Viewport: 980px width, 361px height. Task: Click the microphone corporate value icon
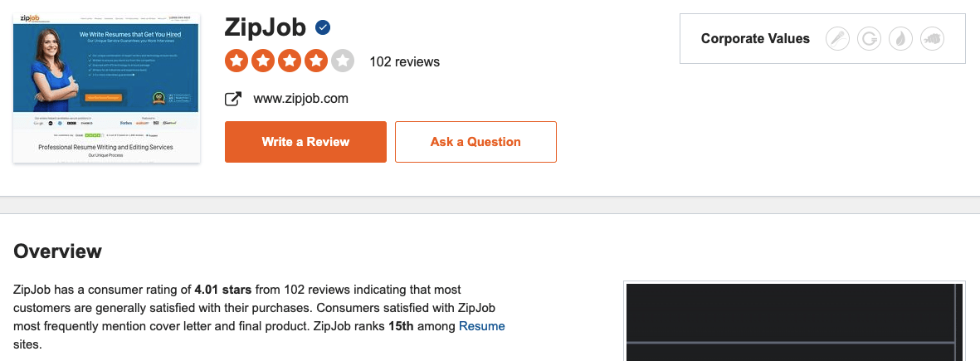(837, 39)
